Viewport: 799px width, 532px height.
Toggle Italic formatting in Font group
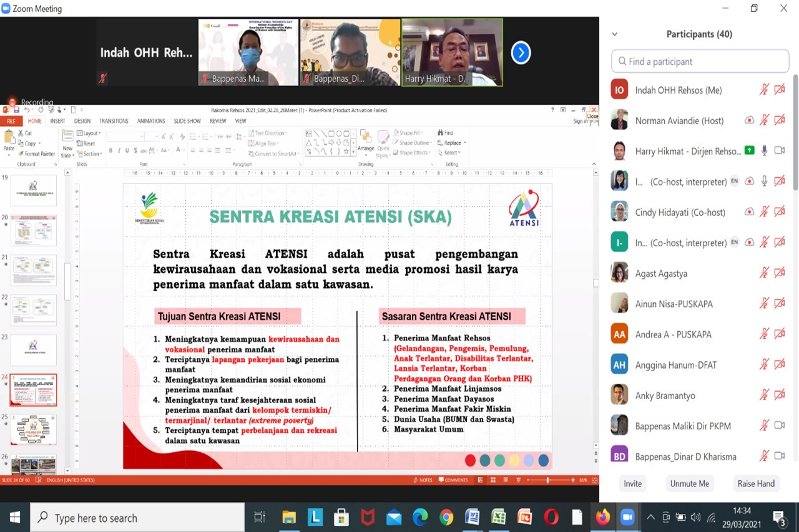119,150
